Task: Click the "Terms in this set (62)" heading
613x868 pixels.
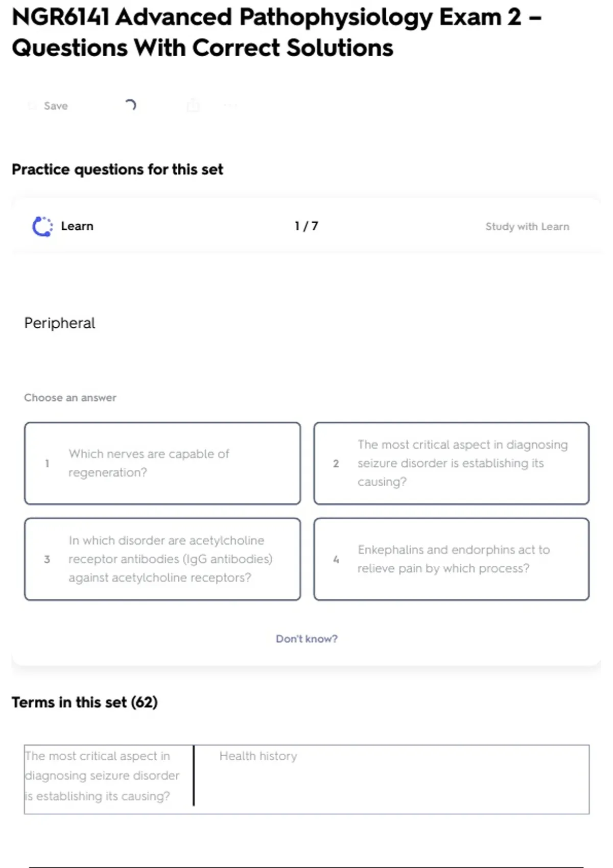Action: [x=85, y=703]
